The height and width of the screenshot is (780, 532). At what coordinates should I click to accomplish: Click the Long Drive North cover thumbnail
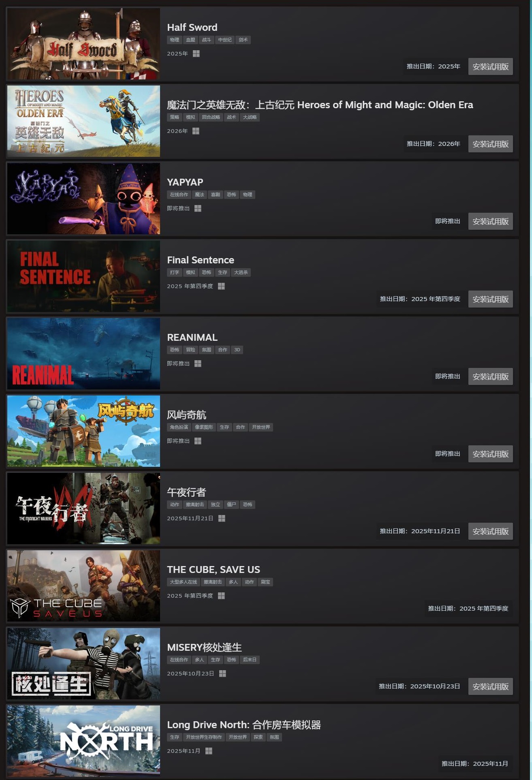point(83,741)
